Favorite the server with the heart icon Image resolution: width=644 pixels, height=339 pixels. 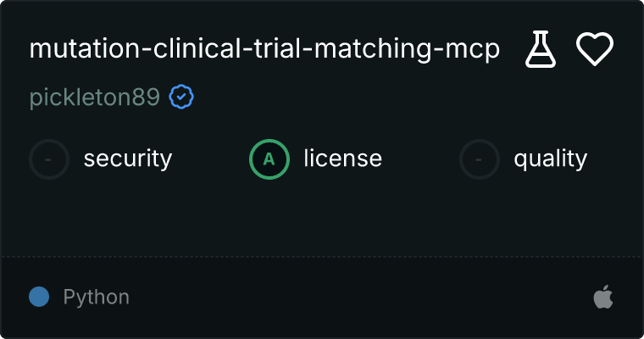595,49
